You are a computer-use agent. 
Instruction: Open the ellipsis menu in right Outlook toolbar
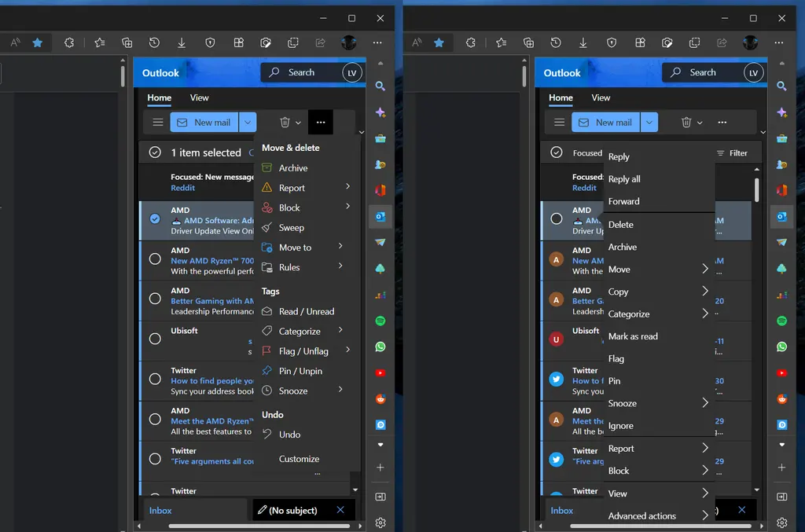[x=722, y=122]
